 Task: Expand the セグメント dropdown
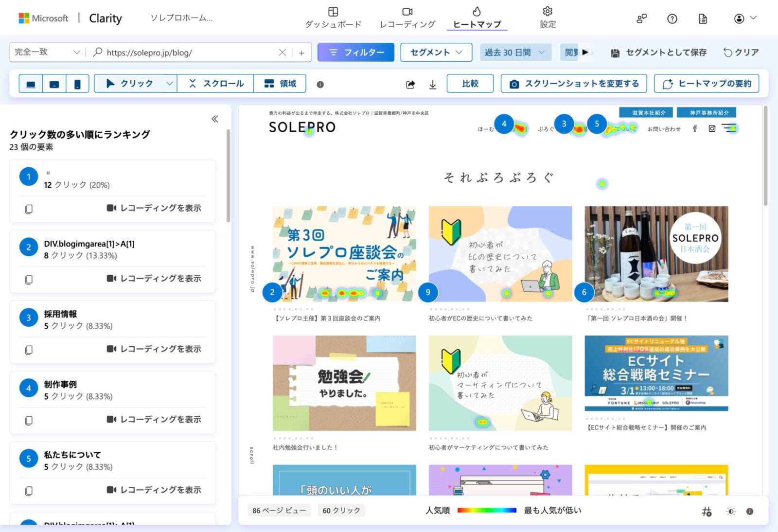(436, 52)
